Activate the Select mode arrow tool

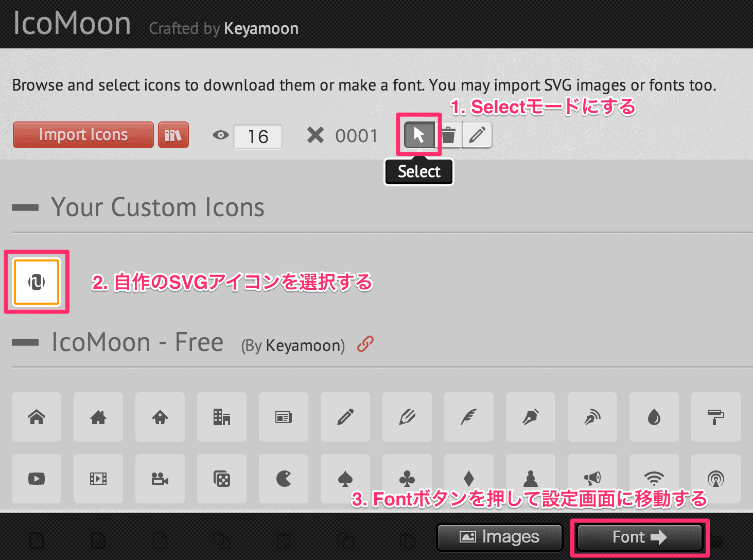419,135
